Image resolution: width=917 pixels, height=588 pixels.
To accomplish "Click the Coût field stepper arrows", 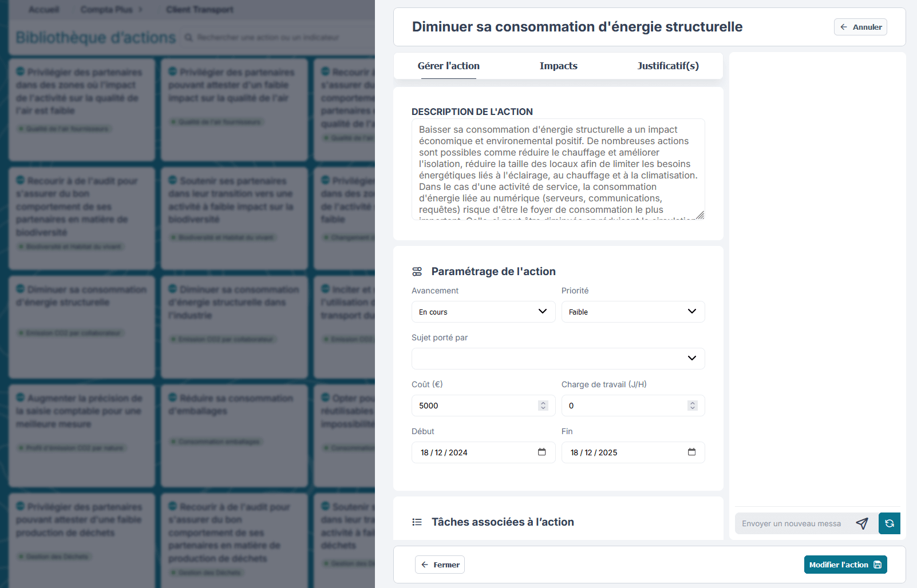I will click(x=543, y=406).
